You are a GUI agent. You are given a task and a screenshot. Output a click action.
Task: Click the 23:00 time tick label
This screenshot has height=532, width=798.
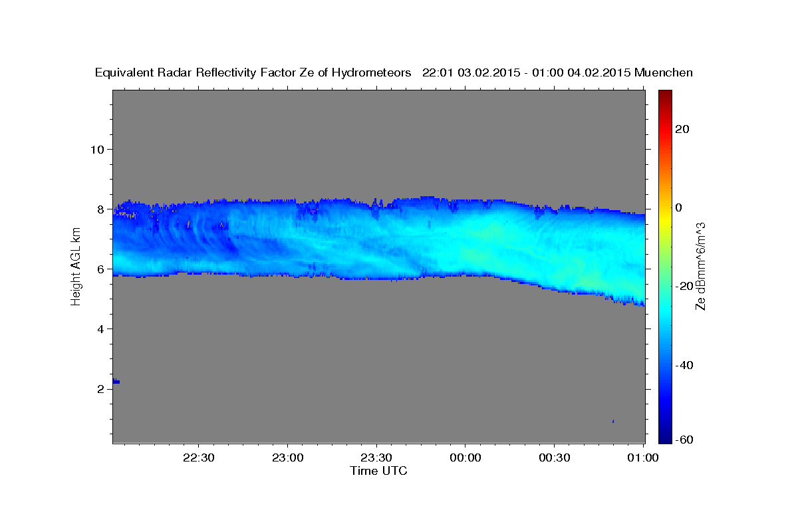pyautogui.click(x=288, y=458)
